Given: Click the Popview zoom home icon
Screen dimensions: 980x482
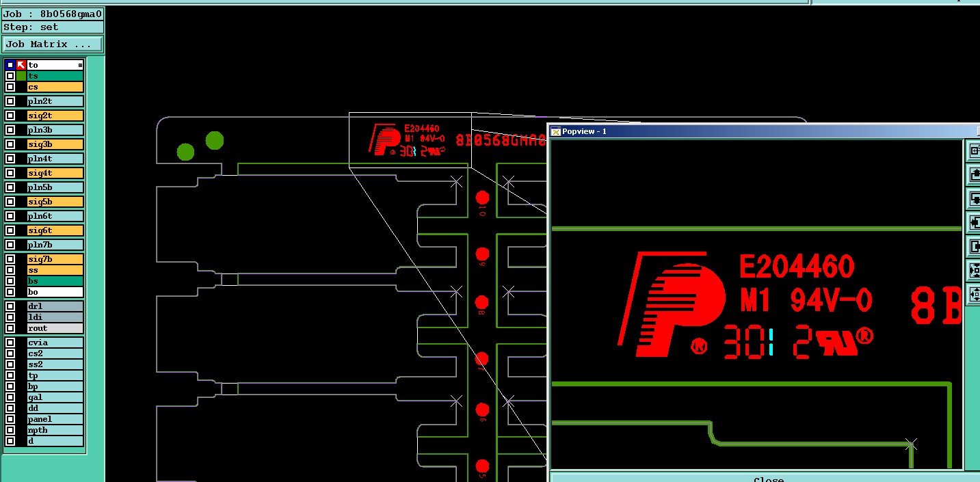Looking at the screenshot, I should tap(975, 151).
